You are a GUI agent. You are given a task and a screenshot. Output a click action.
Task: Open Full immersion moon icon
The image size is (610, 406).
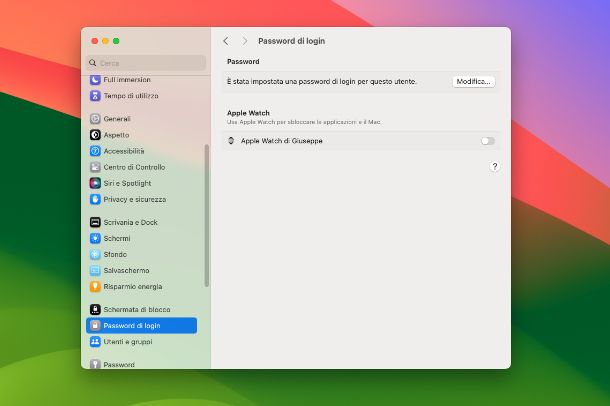click(x=95, y=80)
